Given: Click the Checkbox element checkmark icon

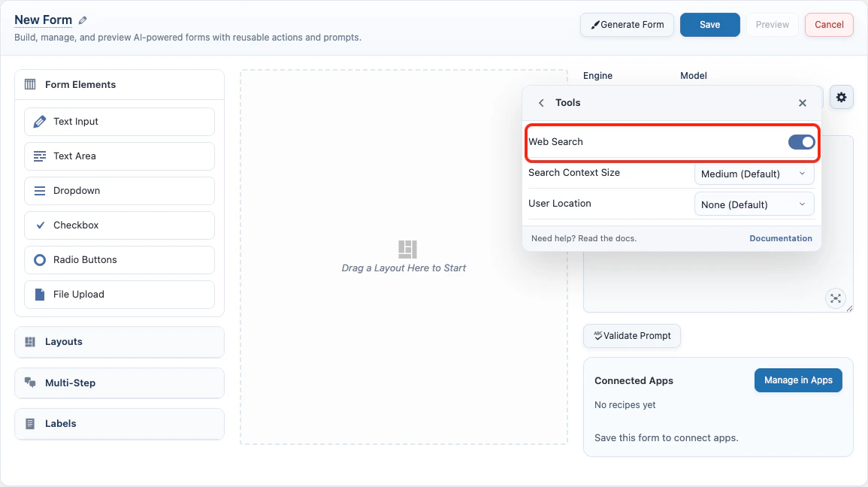Looking at the screenshot, I should (39, 225).
